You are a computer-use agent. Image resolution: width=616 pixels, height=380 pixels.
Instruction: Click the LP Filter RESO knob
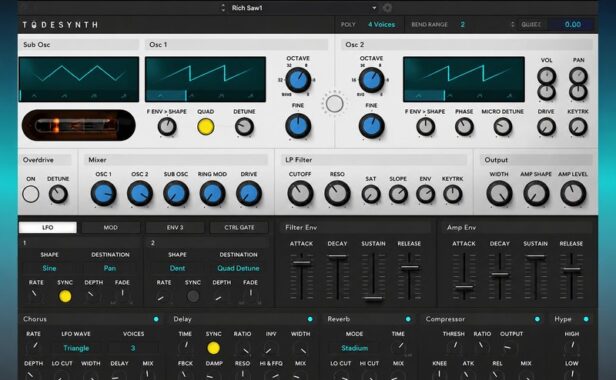tap(337, 193)
